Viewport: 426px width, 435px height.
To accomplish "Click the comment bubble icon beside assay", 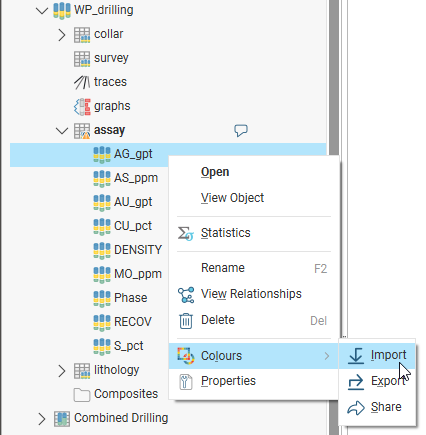I will (x=241, y=130).
